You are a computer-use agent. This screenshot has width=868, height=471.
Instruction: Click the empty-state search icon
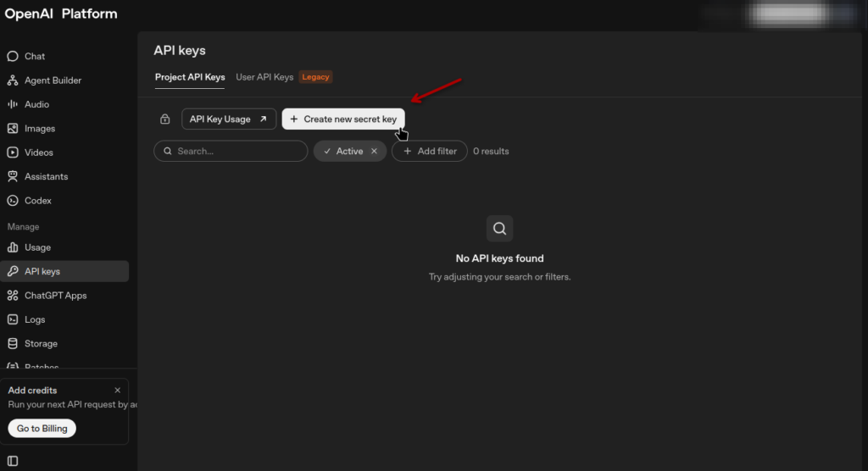[x=499, y=229]
